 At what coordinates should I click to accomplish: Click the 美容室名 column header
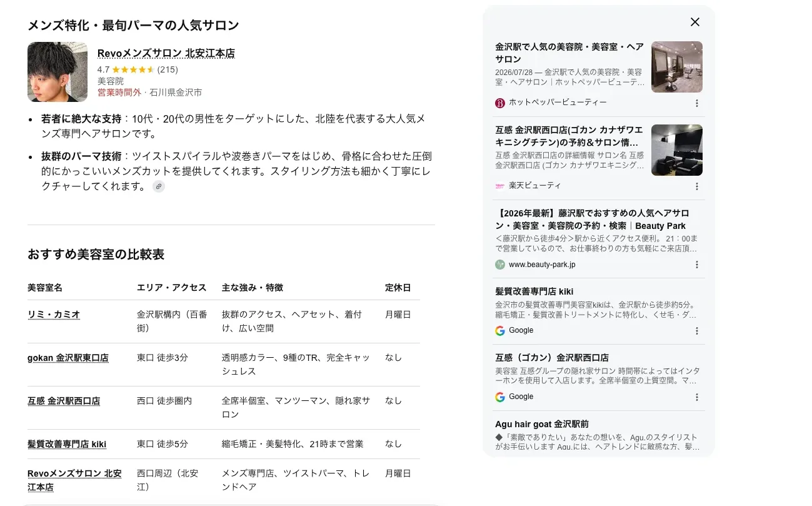tap(45, 288)
